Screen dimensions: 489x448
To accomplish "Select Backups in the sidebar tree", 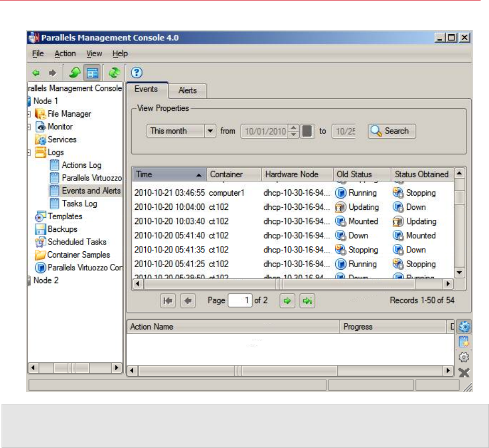I will pos(62,229).
